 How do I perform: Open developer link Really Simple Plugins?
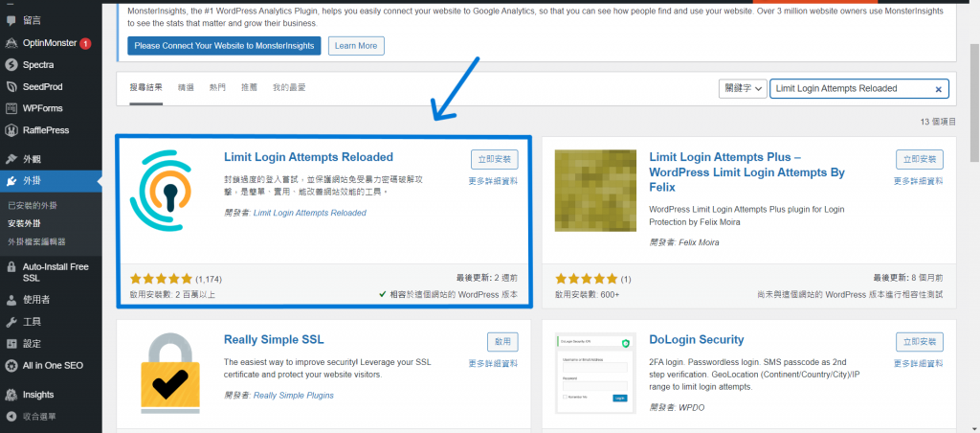point(293,396)
